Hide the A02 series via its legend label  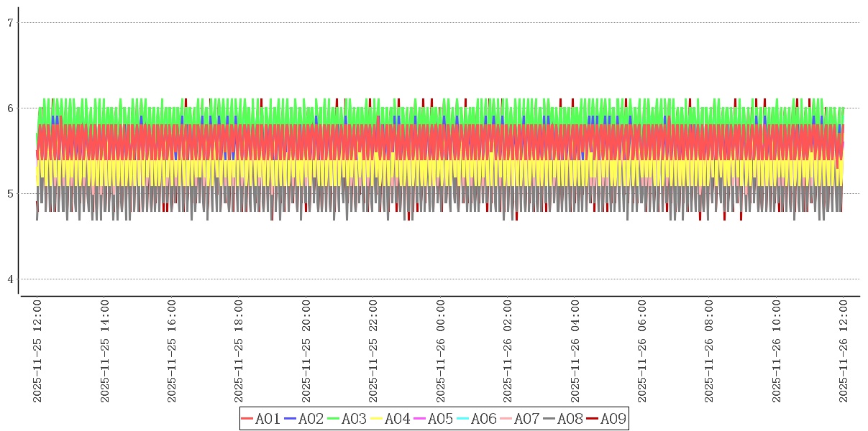[311, 419]
